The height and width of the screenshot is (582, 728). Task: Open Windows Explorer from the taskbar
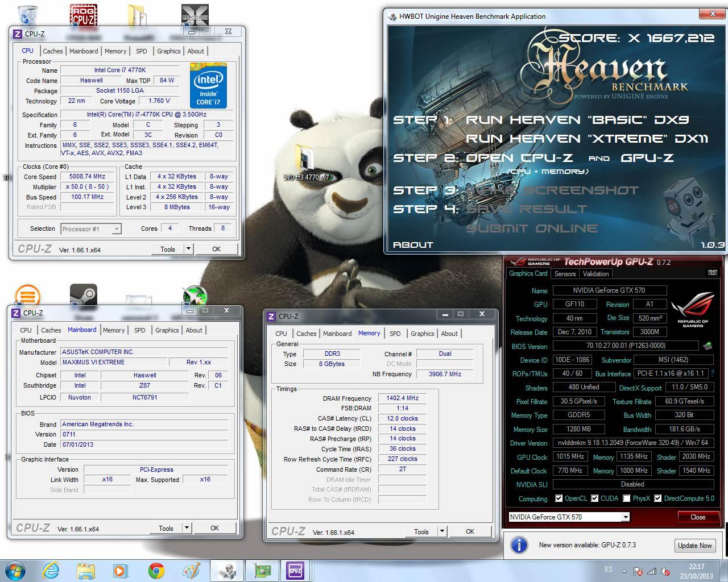[86, 571]
